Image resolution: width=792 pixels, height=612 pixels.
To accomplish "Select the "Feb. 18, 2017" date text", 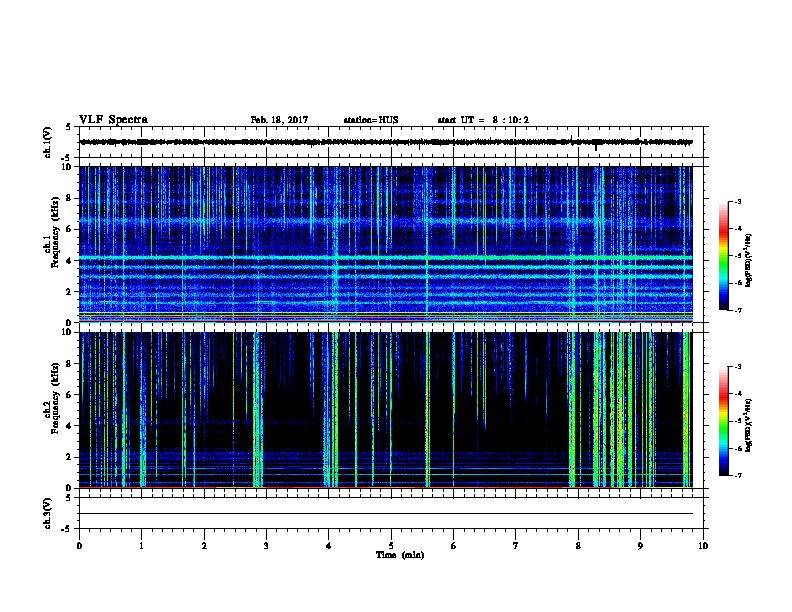I will click(279, 120).
